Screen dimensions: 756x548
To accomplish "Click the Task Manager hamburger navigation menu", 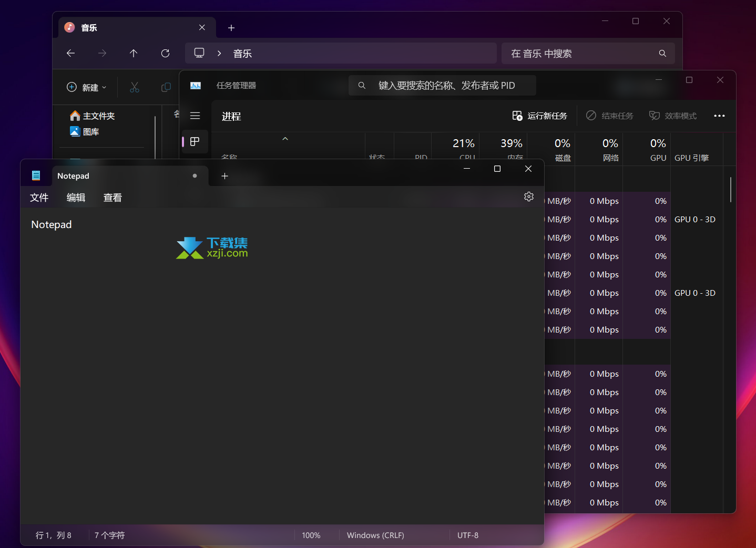I will 195,116.
